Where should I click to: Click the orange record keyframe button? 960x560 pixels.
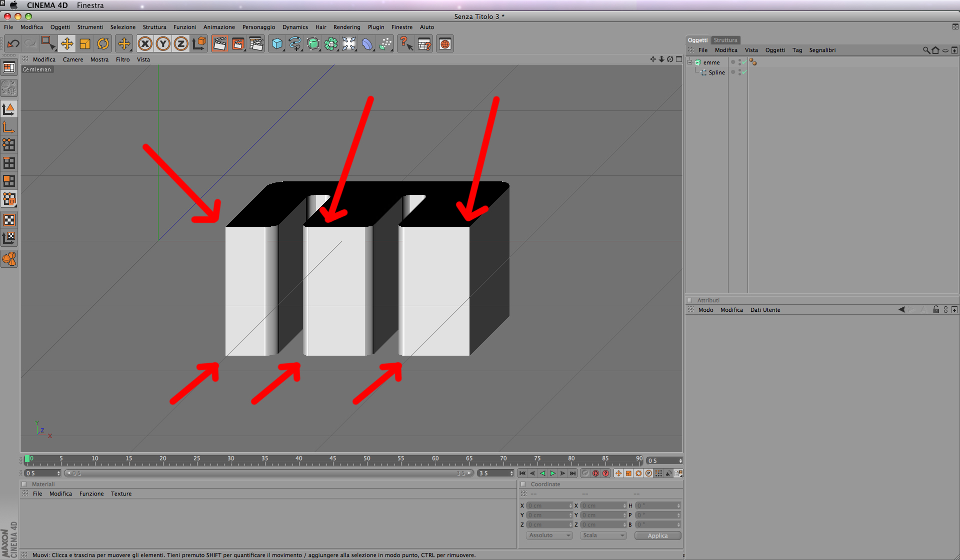point(595,473)
